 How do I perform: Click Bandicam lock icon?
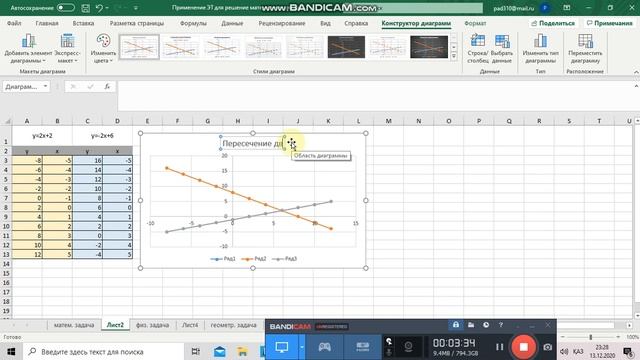tap(456, 325)
